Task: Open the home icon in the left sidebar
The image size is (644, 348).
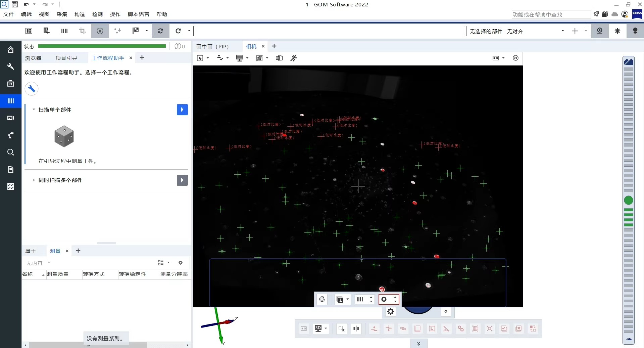Action: (11, 50)
